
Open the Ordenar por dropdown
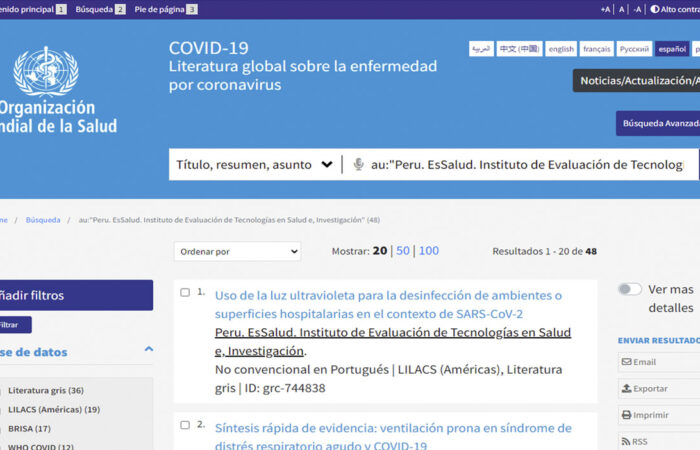(238, 251)
